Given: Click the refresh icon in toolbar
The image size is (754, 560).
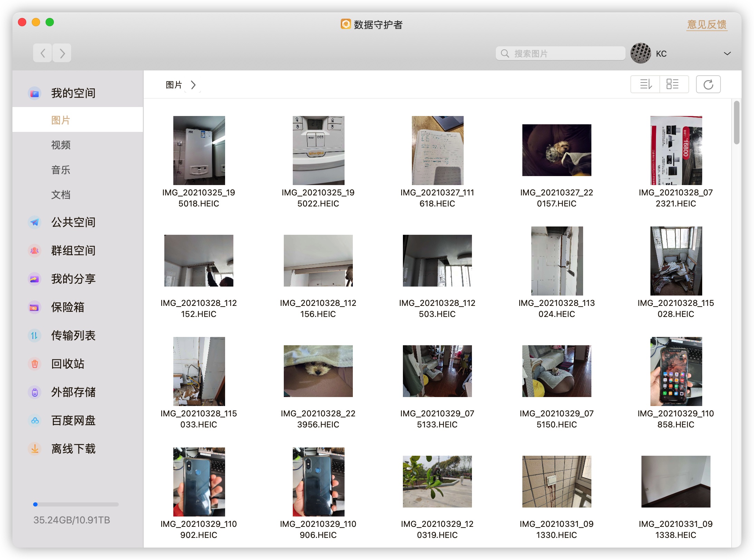Looking at the screenshot, I should point(708,84).
